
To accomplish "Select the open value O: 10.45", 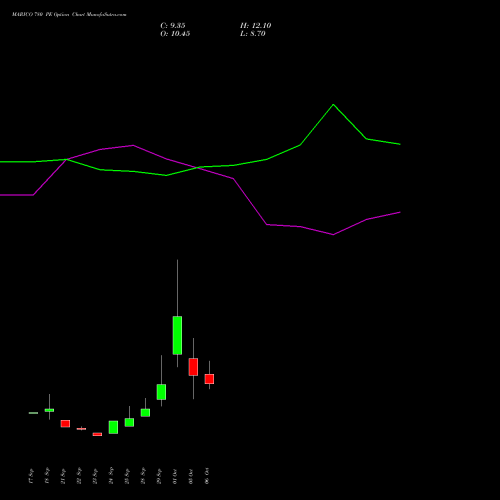I will pyautogui.click(x=175, y=34).
